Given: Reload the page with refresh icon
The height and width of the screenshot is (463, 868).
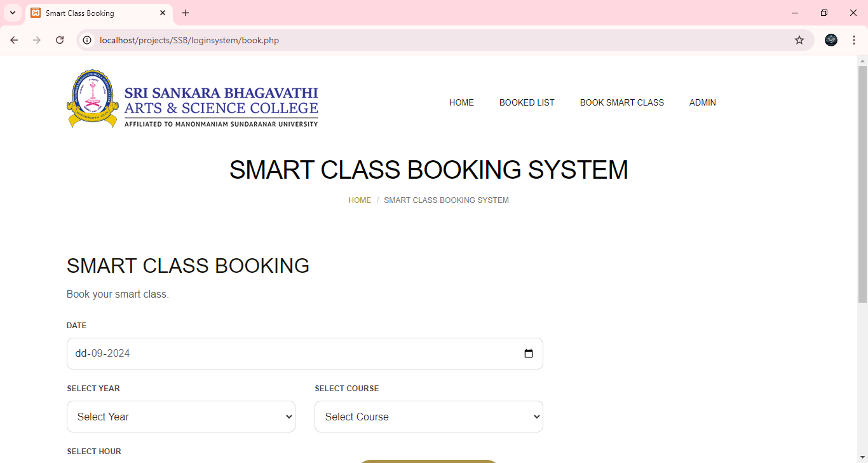Looking at the screenshot, I should pyautogui.click(x=60, y=40).
